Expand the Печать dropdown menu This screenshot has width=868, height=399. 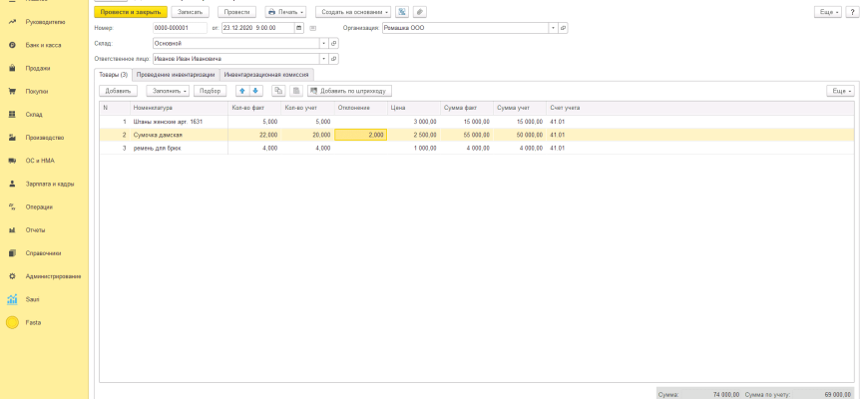(286, 12)
